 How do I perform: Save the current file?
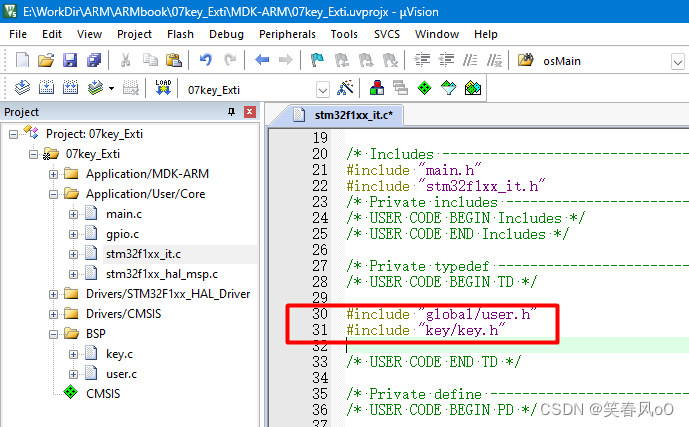tap(70, 60)
